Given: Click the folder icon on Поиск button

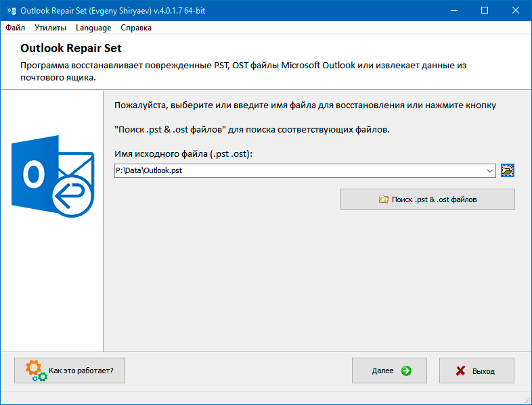Looking at the screenshot, I should click(x=384, y=199).
